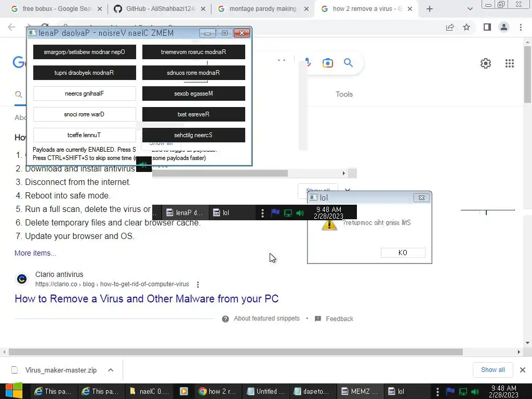532x399 pixels.
Task: Click the volume icon in bottom system tray
Action: coord(475,392)
